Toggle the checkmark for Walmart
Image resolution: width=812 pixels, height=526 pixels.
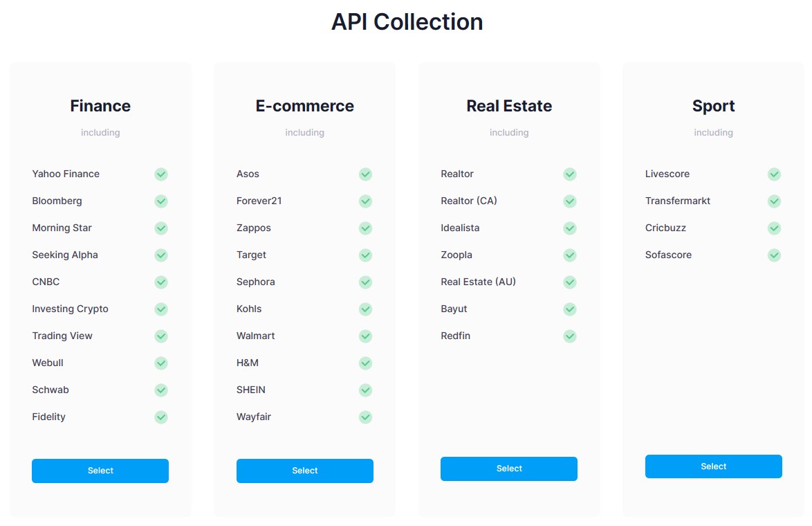click(365, 336)
